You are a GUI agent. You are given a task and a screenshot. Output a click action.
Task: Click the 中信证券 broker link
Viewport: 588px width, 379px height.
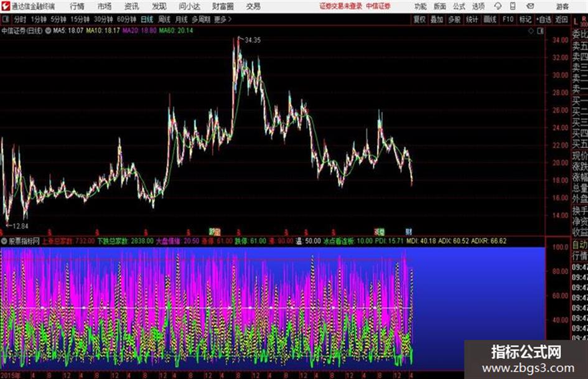click(378, 6)
